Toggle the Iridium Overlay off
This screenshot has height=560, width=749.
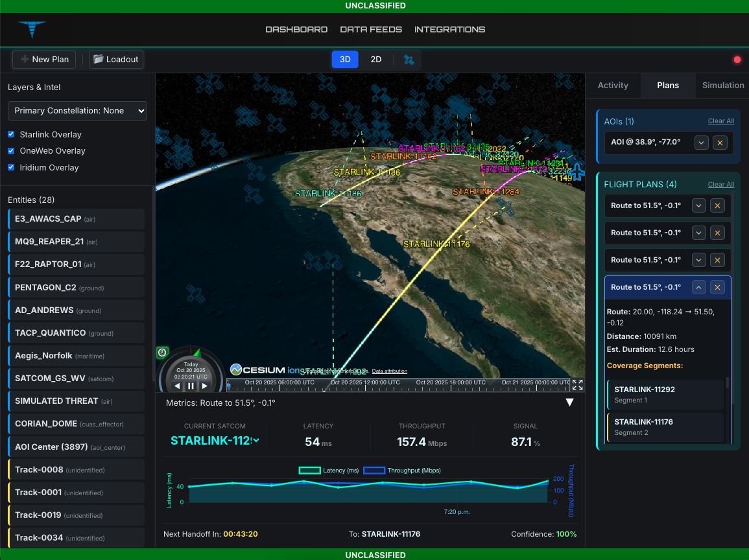click(x=10, y=167)
